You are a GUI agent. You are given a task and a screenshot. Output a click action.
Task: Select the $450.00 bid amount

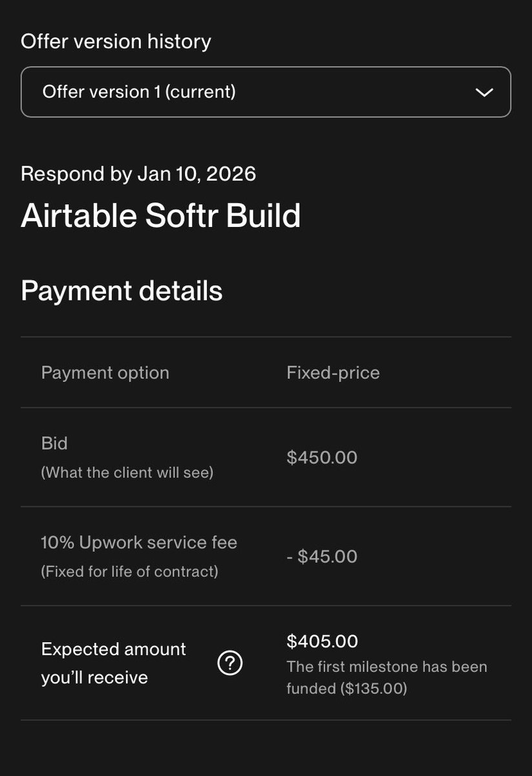point(322,458)
